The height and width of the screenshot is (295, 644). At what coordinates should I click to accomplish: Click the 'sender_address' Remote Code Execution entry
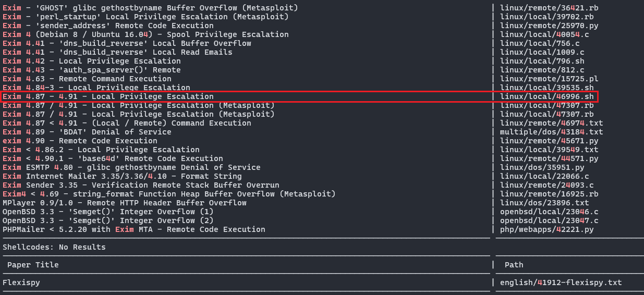108,26
